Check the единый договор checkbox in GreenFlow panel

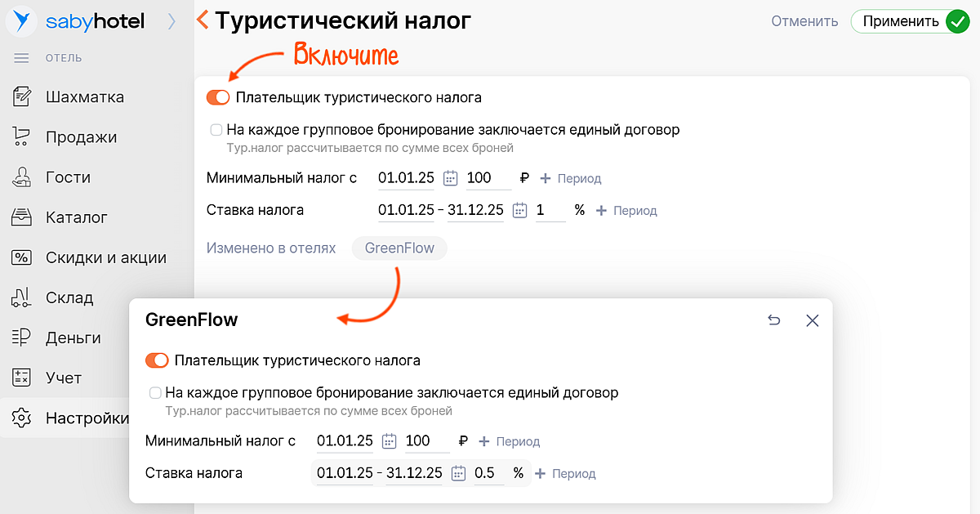[x=155, y=393]
